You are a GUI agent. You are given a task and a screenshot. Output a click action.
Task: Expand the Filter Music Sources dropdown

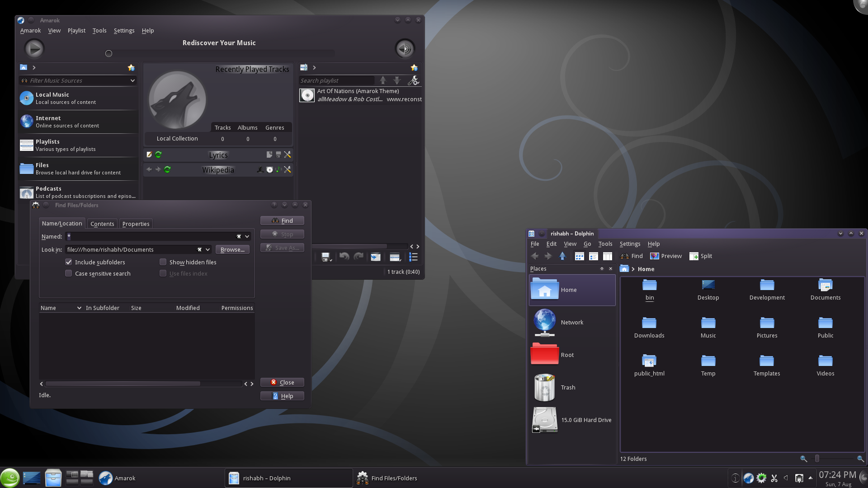[x=132, y=81]
